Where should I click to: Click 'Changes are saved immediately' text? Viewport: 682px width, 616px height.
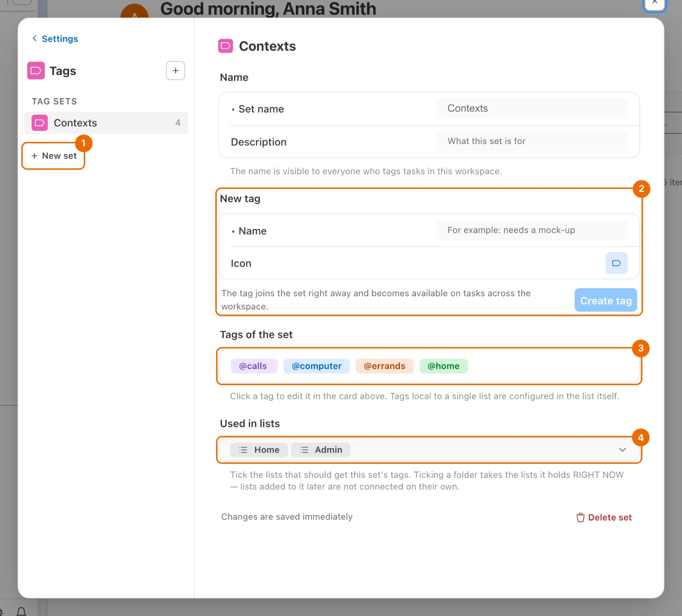pyautogui.click(x=287, y=517)
